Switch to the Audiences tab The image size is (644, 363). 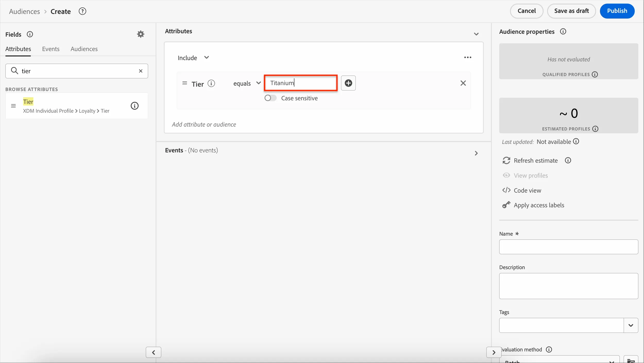(x=84, y=49)
